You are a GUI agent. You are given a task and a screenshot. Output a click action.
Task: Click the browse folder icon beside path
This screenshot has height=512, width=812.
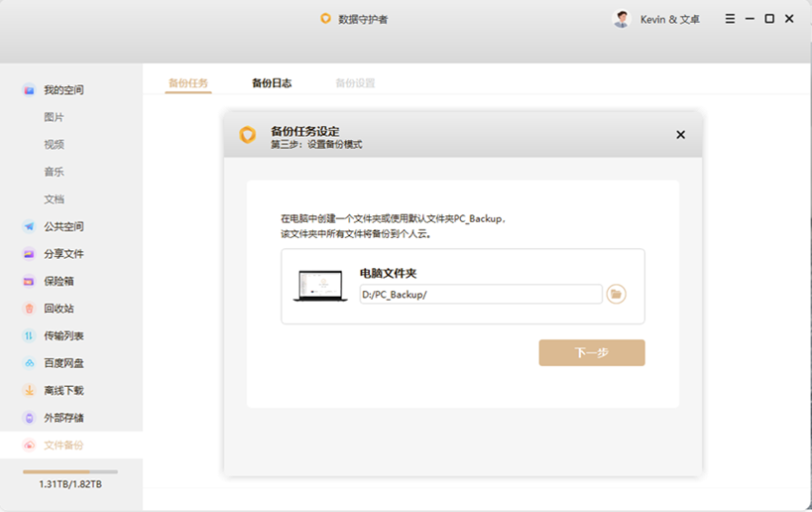(x=616, y=294)
